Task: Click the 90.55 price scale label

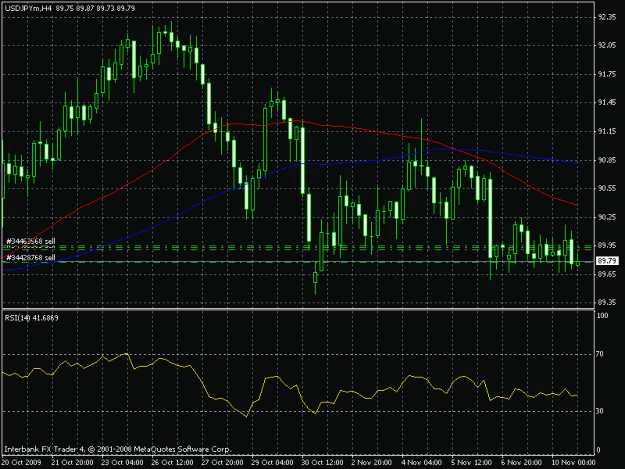Action: click(607, 188)
